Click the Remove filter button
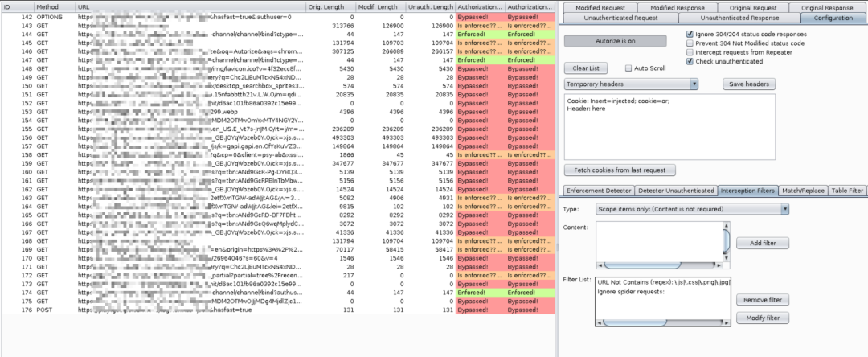Image resolution: width=868 pixels, height=357 pixels. (762, 300)
